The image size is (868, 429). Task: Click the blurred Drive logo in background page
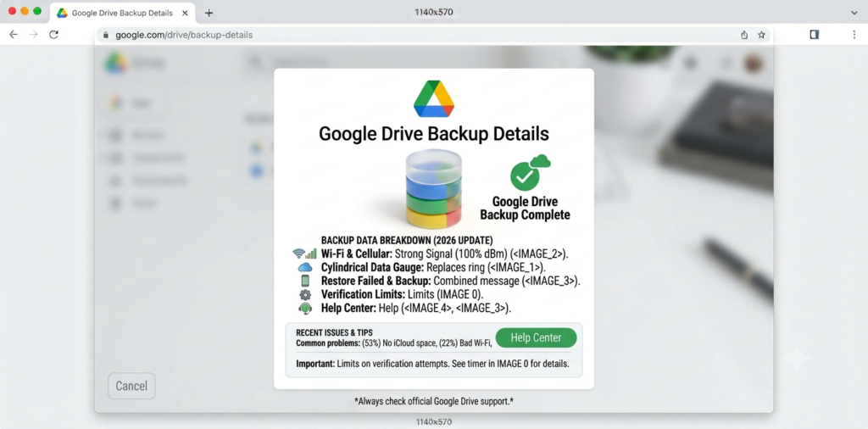(x=115, y=63)
